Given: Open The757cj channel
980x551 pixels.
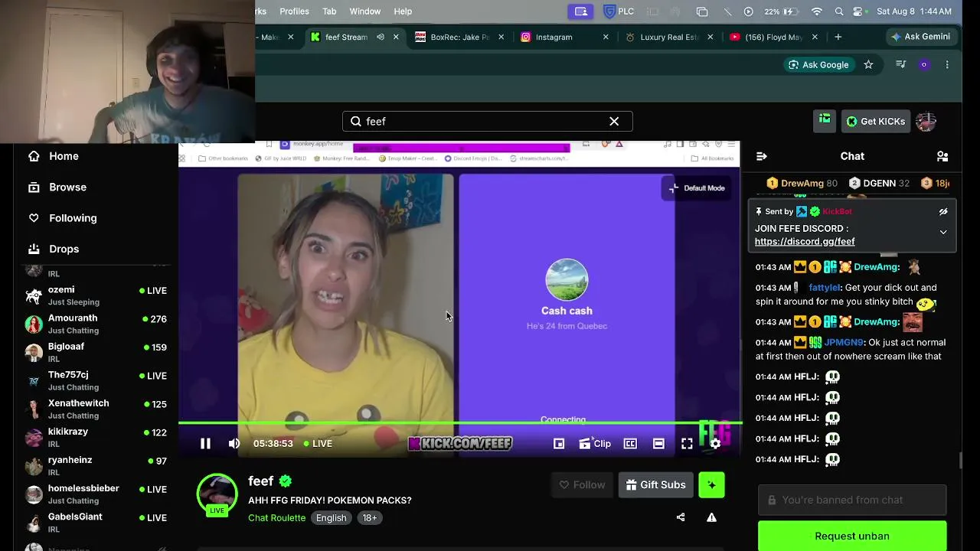Looking at the screenshot, I should (x=96, y=380).
